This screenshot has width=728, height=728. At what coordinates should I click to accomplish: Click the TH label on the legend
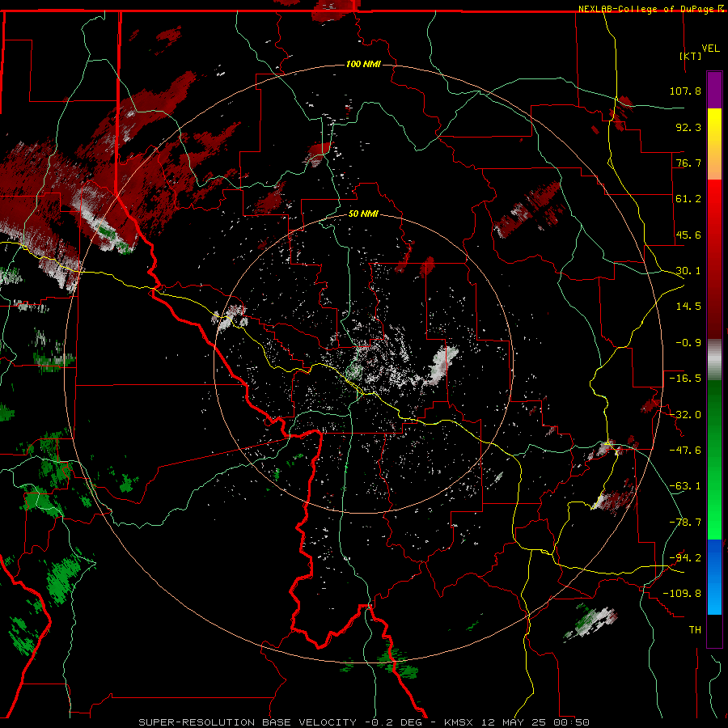[x=695, y=630]
